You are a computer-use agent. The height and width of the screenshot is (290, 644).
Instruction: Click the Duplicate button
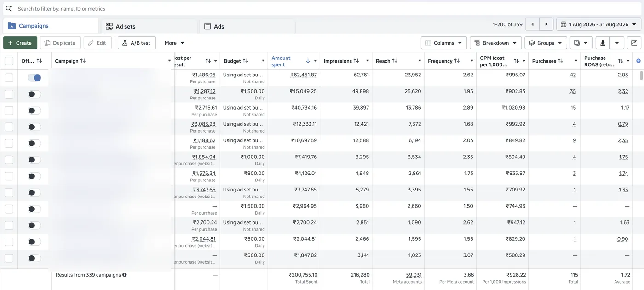[60, 43]
